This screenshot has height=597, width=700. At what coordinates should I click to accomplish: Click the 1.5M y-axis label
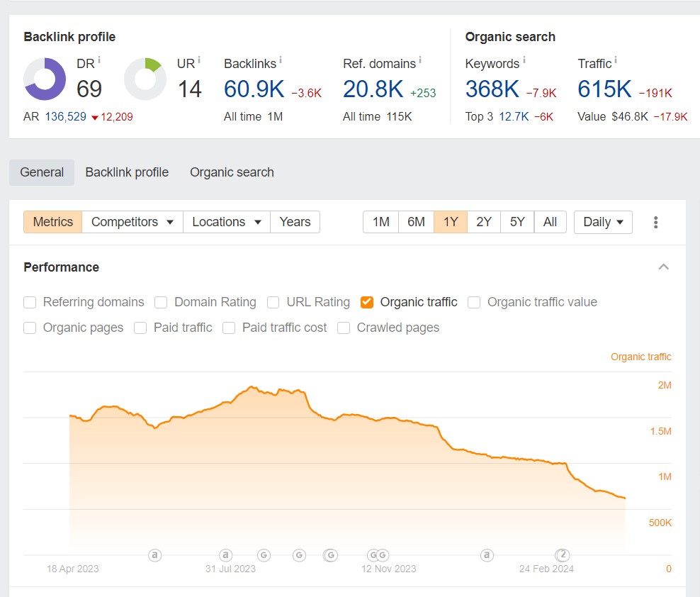[x=660, y=432]
